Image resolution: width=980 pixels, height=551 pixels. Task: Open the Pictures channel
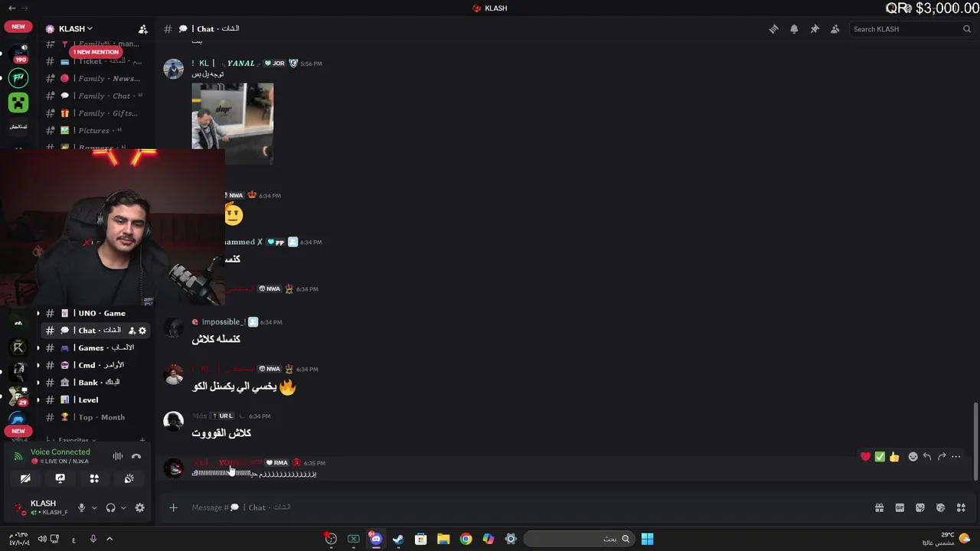click(95, 131)
